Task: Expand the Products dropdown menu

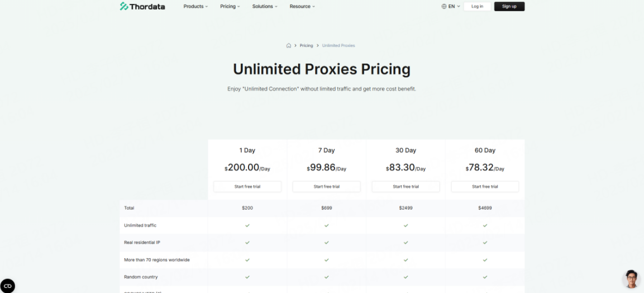Action: click(195, 7)
